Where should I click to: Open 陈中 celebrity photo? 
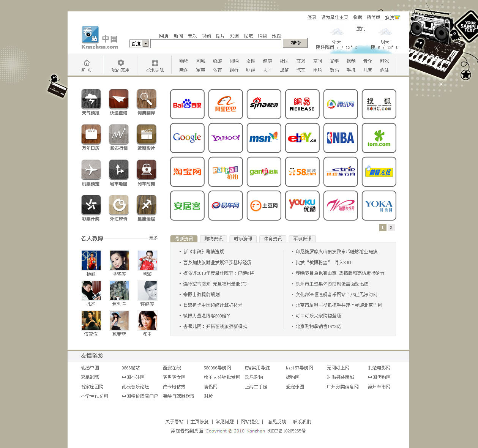click(x=147, y=320)
